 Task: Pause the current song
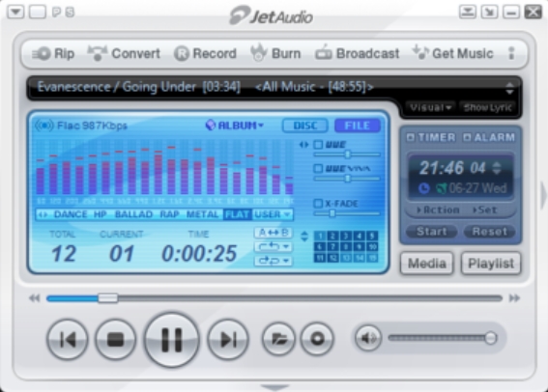pos(172,339)
